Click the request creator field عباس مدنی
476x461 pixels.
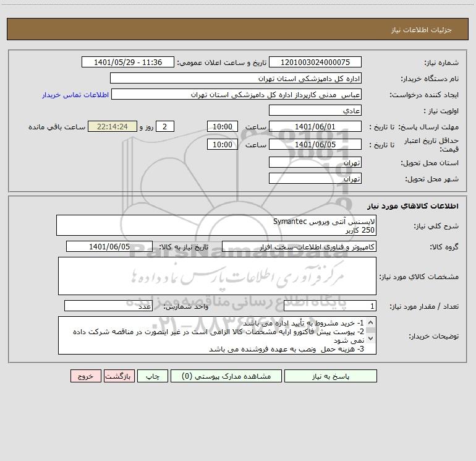pyautogui.click(x=237, y=95)
